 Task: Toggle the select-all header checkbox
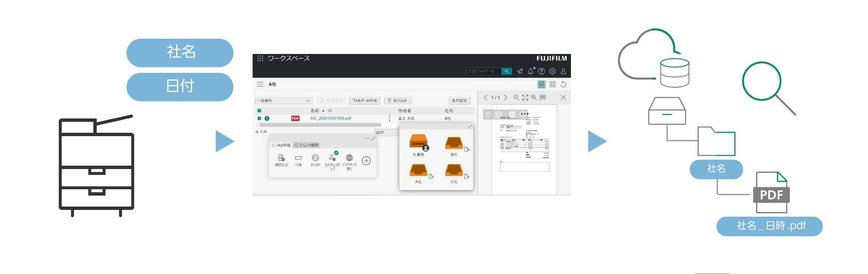click(259, 111)
